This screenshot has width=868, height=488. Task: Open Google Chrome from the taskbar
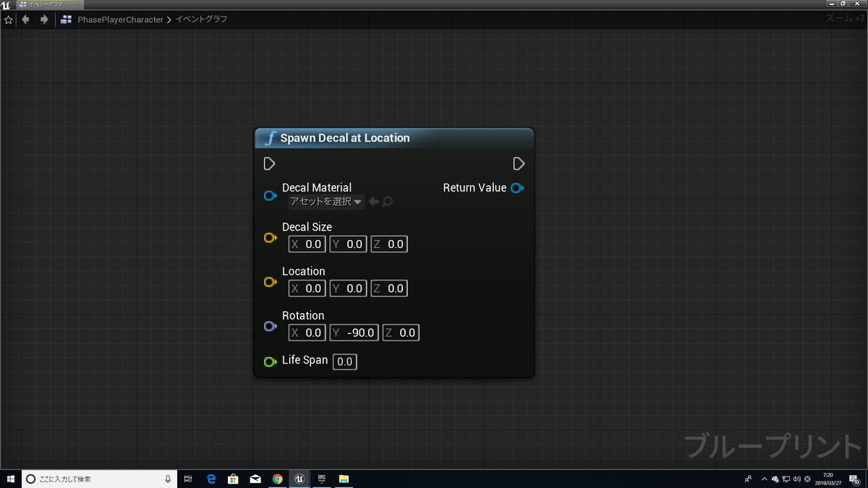[x=277, y=479]
